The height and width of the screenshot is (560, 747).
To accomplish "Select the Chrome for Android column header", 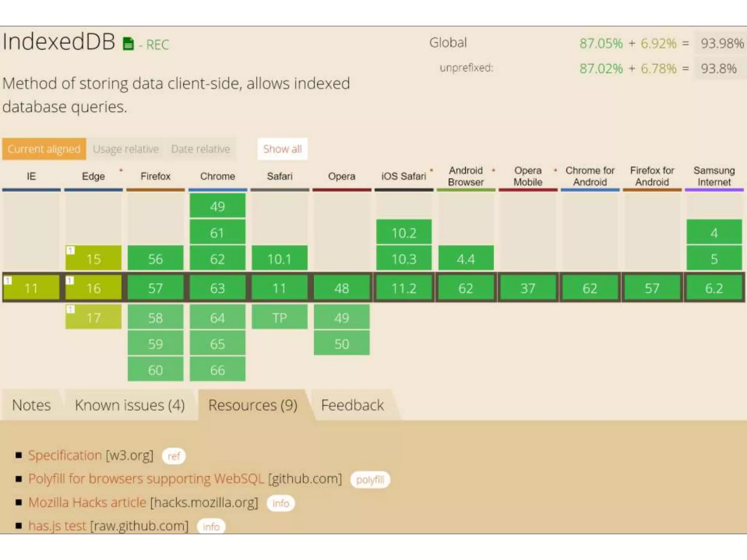I will (x=590, y=176).
